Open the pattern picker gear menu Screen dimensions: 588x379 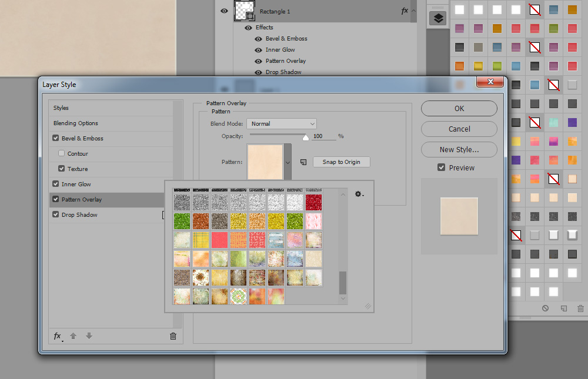(359, 194)
